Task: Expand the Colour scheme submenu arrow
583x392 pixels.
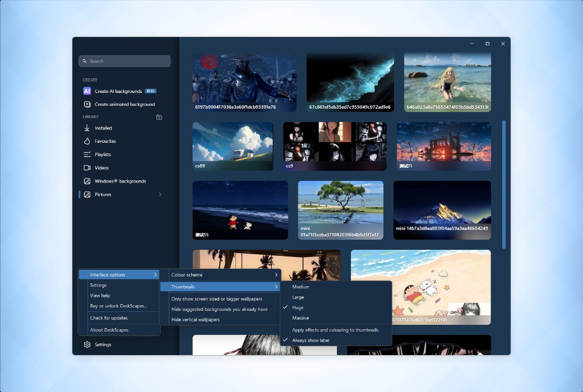Action: click(276, 275)
